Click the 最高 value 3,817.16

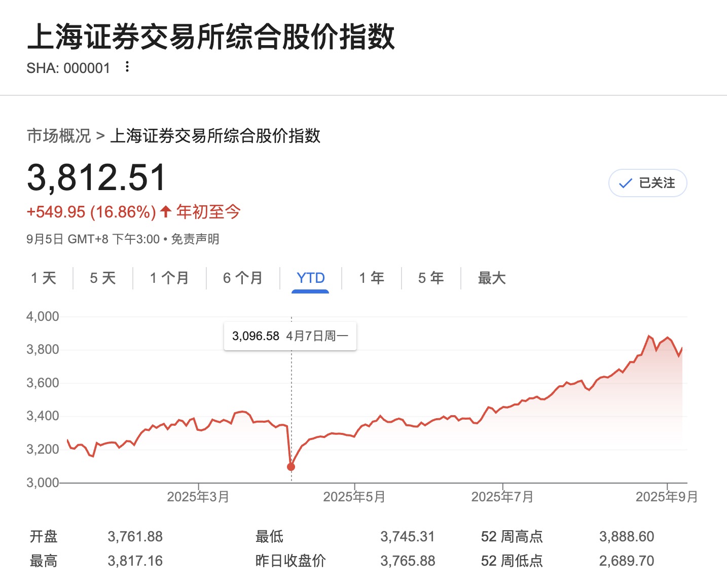135,561
